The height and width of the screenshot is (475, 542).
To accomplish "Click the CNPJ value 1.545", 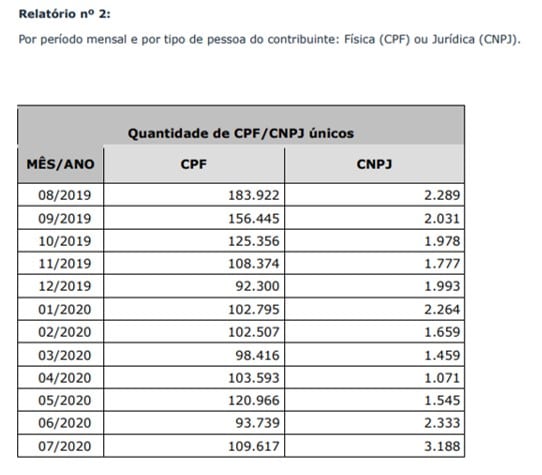I will 442,400.
